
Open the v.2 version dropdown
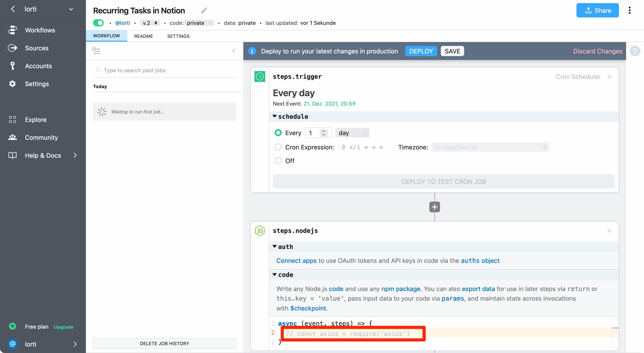150,23
